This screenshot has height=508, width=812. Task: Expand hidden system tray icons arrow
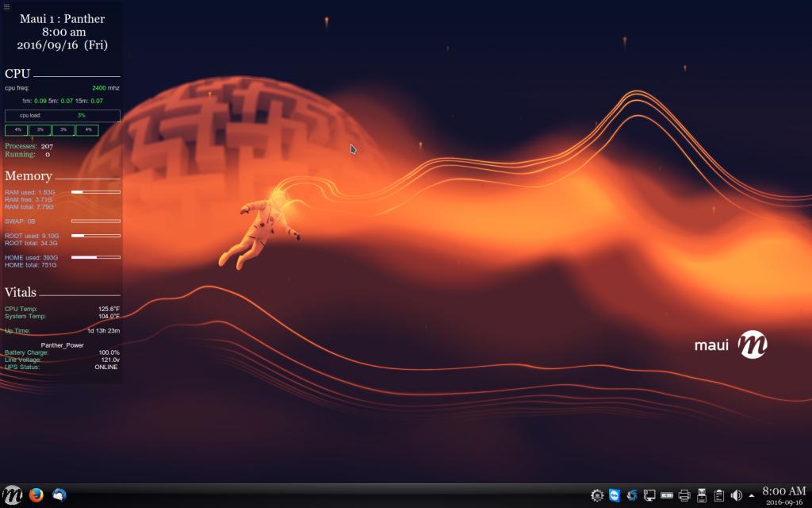(x=752, y=496)
